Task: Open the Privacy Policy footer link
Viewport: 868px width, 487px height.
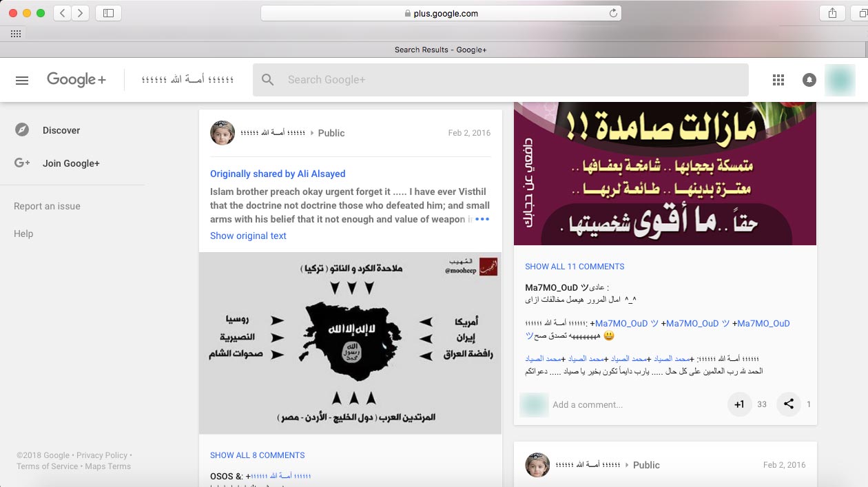Action: (102, 455)
